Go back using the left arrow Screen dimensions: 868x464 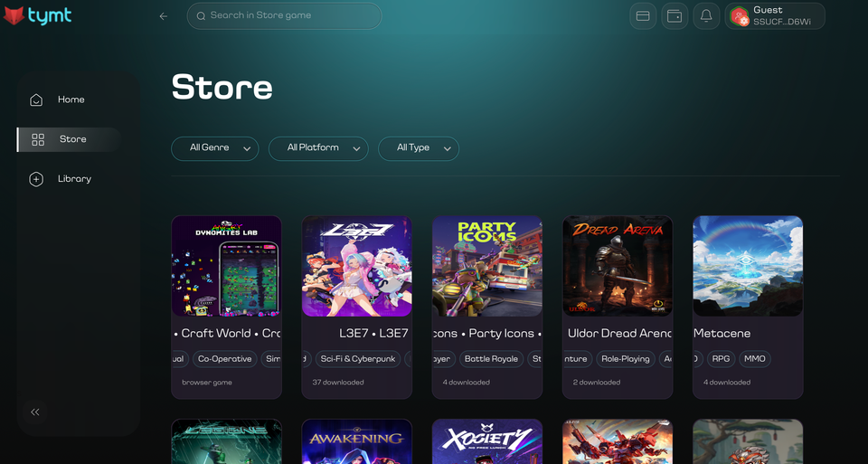164,16
